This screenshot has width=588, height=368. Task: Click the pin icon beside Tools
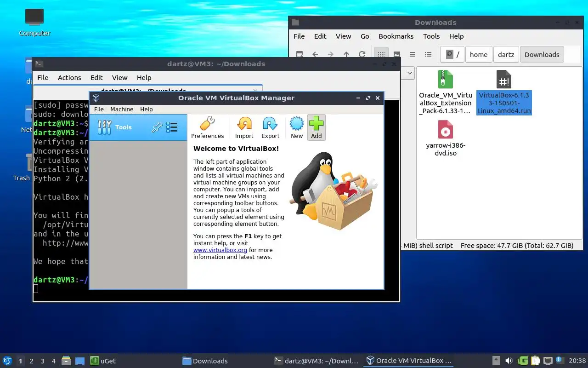pyautogui.click(x=157, y=127)
